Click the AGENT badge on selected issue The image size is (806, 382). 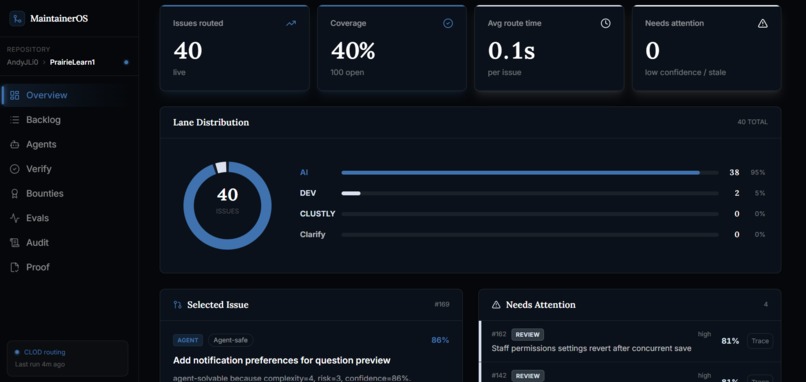tap(188, 340)
